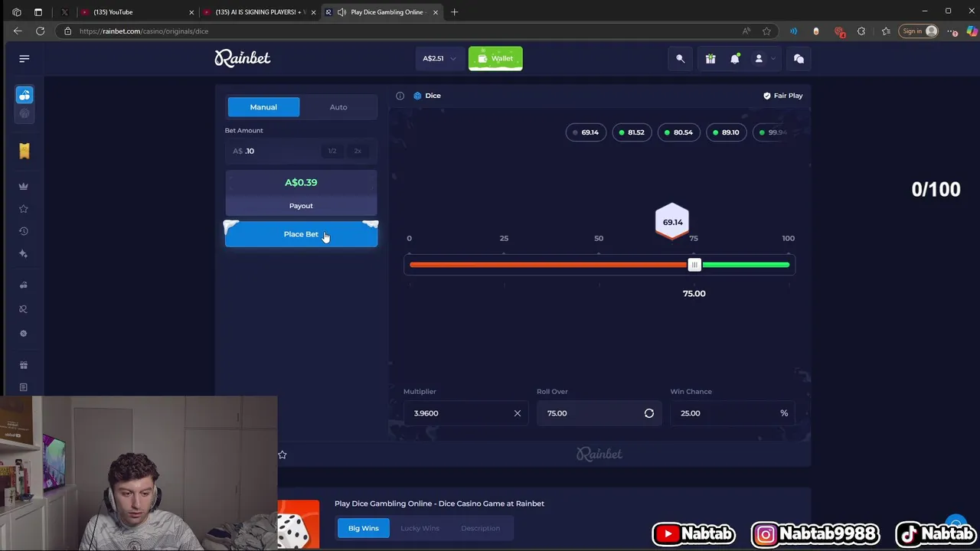
Task: Open the user profile avatar
Action: pyautogui.click(x=759, y=58)
